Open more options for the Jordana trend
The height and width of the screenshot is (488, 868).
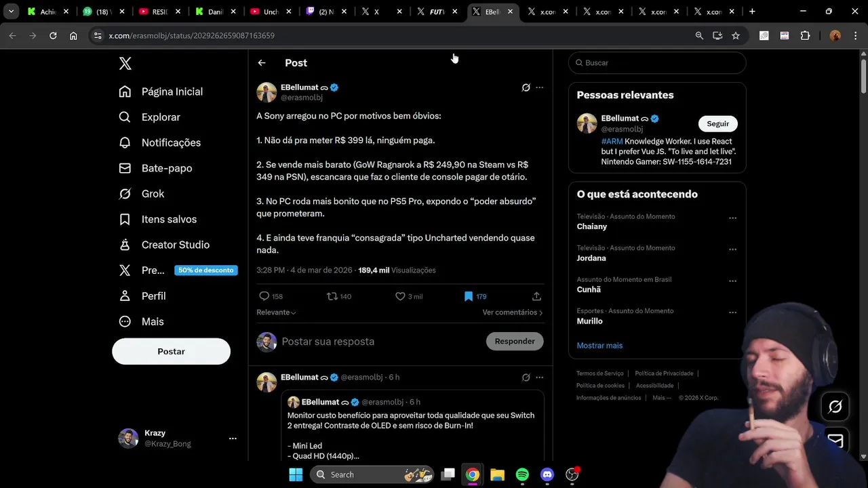tap(732, 249)
